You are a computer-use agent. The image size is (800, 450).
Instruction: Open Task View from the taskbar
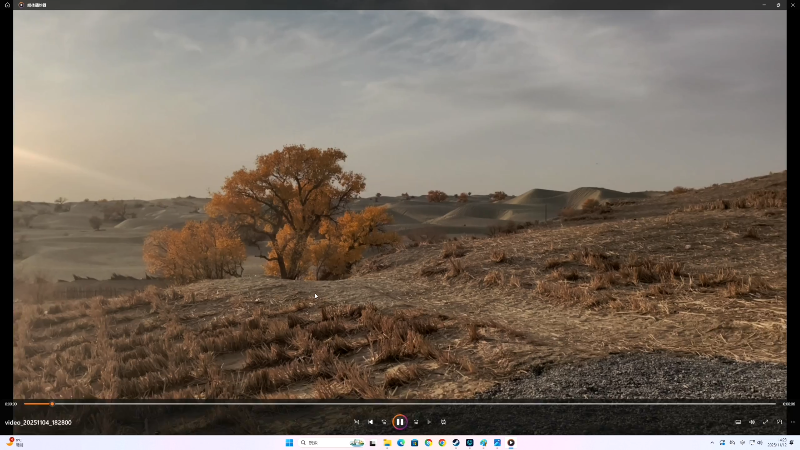click(x=373, y=442)
